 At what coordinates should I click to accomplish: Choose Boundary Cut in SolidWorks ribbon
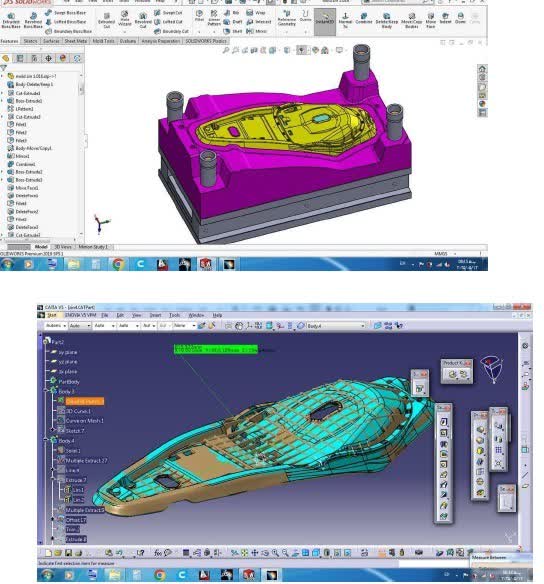[x=171, y=31]
